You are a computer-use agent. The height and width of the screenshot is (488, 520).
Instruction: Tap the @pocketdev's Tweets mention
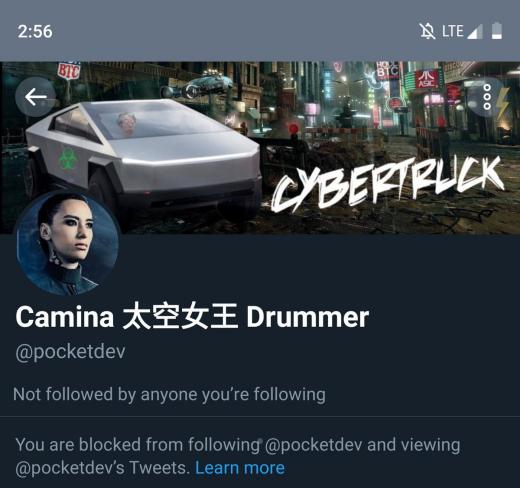pos(102,468)
